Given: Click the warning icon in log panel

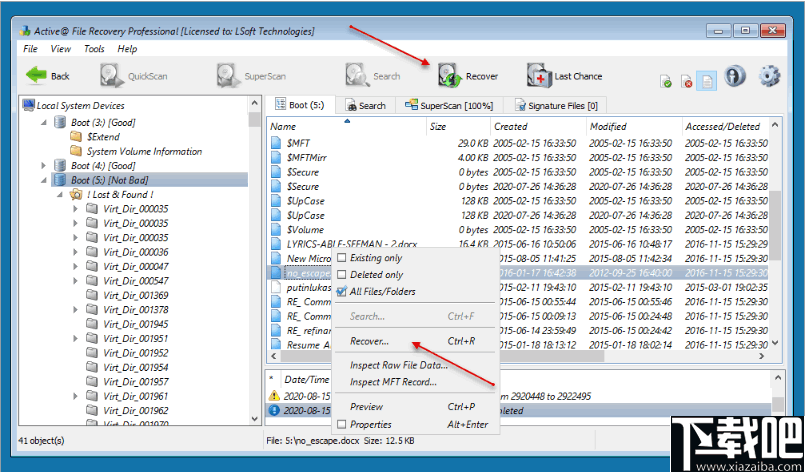Looking at the screenshot, I should click(x=274, y=396).
